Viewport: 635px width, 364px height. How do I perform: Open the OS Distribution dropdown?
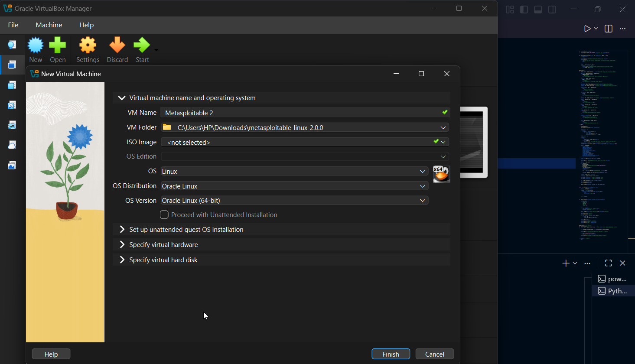[294, 186]
